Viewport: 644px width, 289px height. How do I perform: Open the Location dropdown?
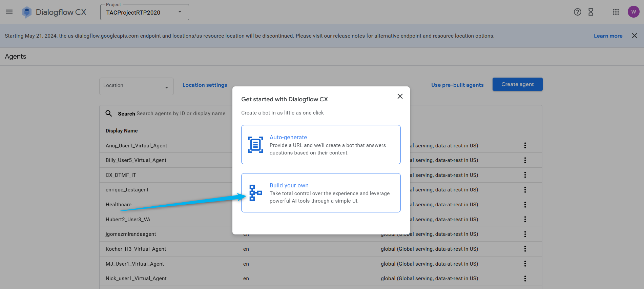pos(137,86)
